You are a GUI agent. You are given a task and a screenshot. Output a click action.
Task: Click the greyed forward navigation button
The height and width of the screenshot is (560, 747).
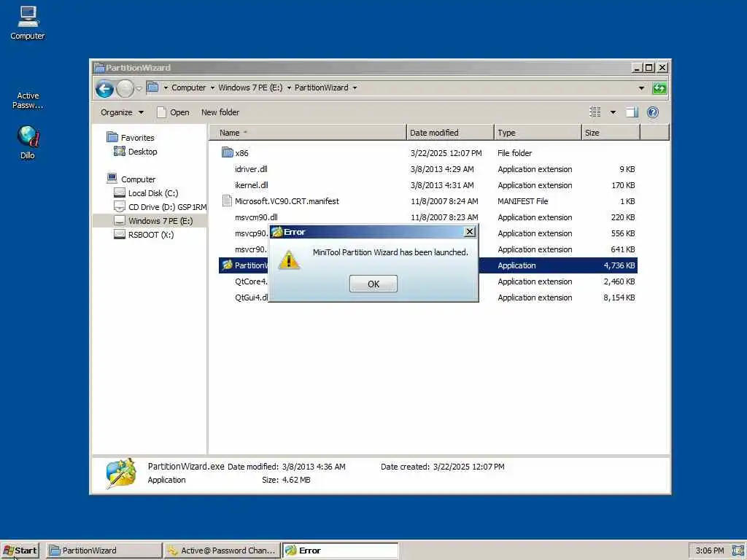[x=125, y=88]
